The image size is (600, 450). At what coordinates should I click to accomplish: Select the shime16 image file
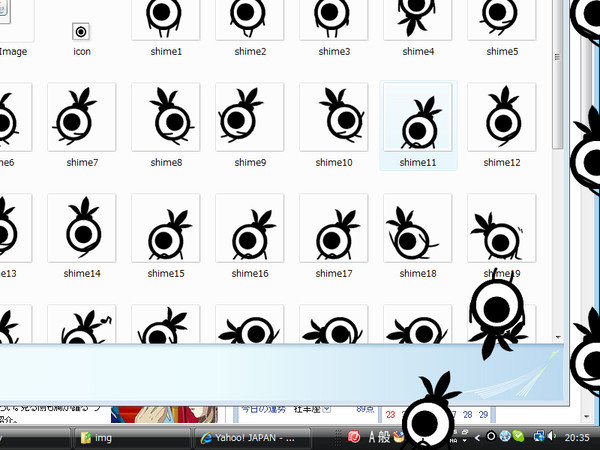click(x=249, y=228)
